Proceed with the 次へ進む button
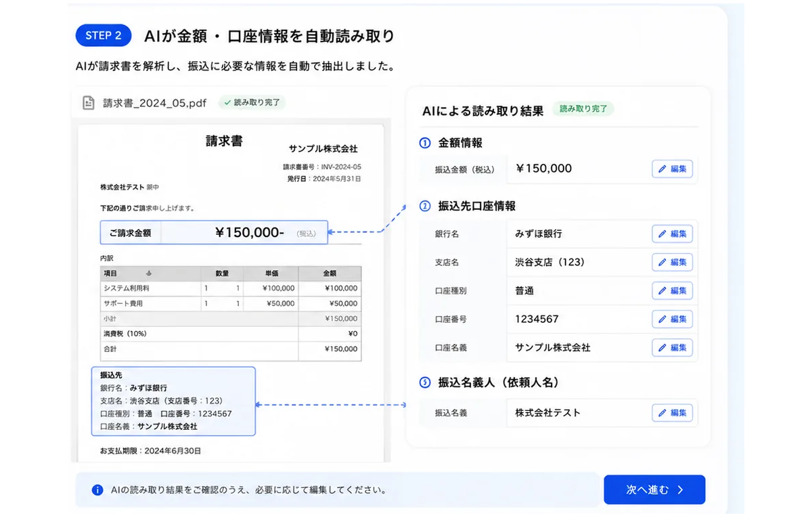The width and height of the screenshot is (812, 528). tap(654, 489)
